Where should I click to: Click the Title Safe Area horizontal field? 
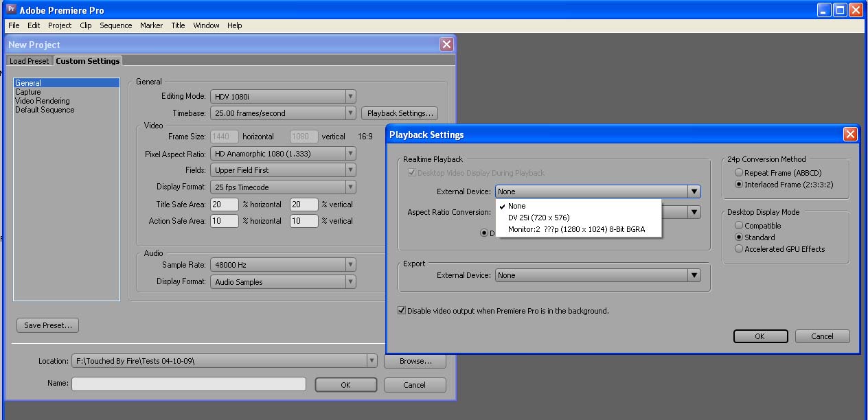tap(224, 205)
